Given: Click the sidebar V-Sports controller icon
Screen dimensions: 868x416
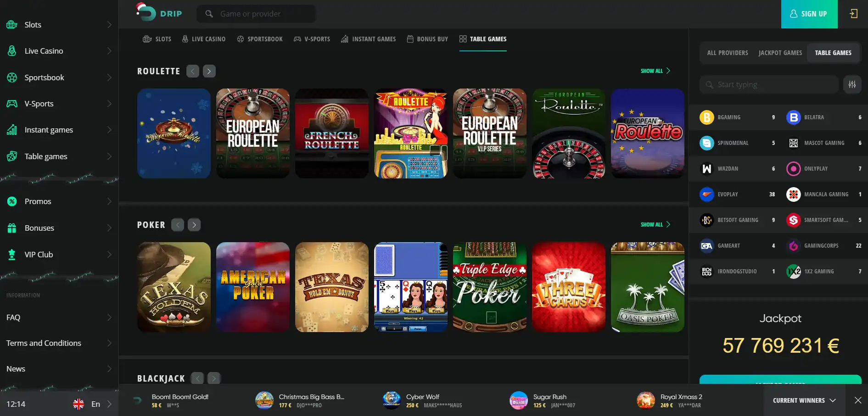Looking at the screenshot, I should pos(12,104).
